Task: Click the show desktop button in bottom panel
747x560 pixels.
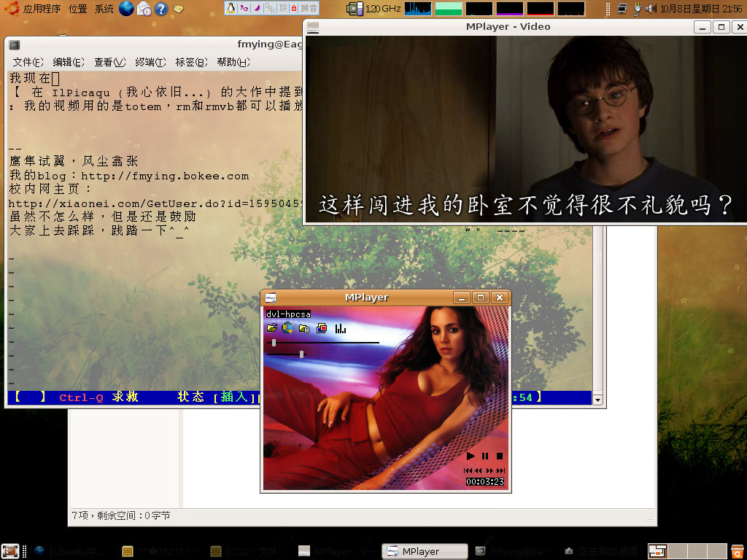Action: click(x=10, y=551)
